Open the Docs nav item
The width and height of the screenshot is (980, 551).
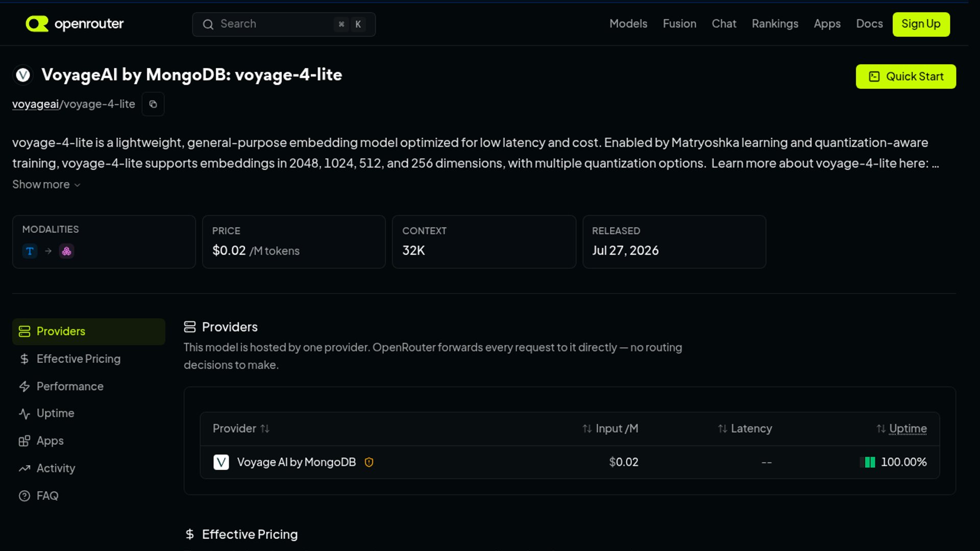pos(869,24)
